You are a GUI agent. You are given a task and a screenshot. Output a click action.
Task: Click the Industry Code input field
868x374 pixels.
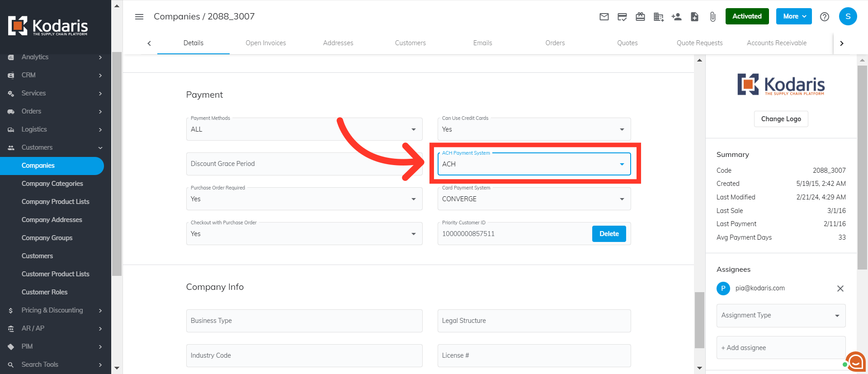304,355
